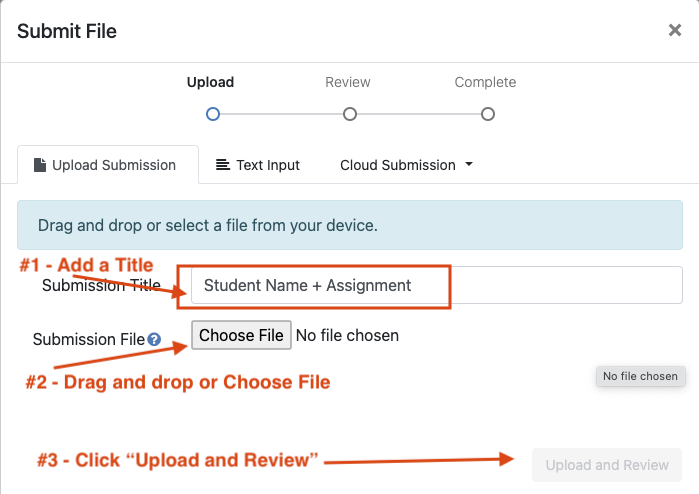Switch to the Text Input tab
The height and width of the screenshot is (494, 699).
(x=258, y=165)
